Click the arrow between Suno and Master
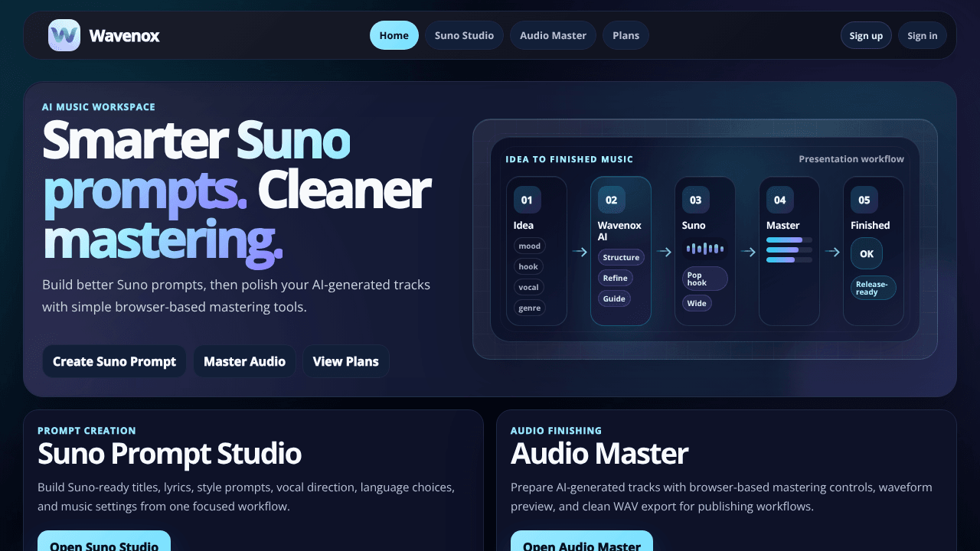 point(747,251)
